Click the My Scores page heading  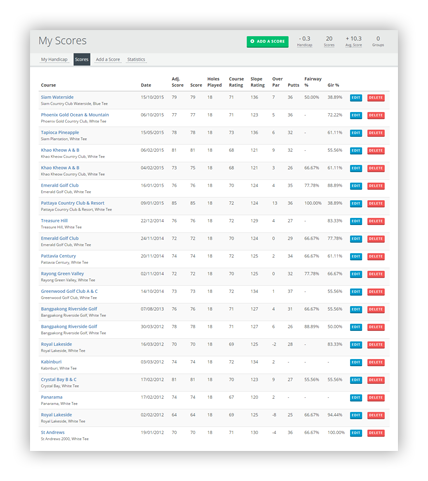pos(62,41)
